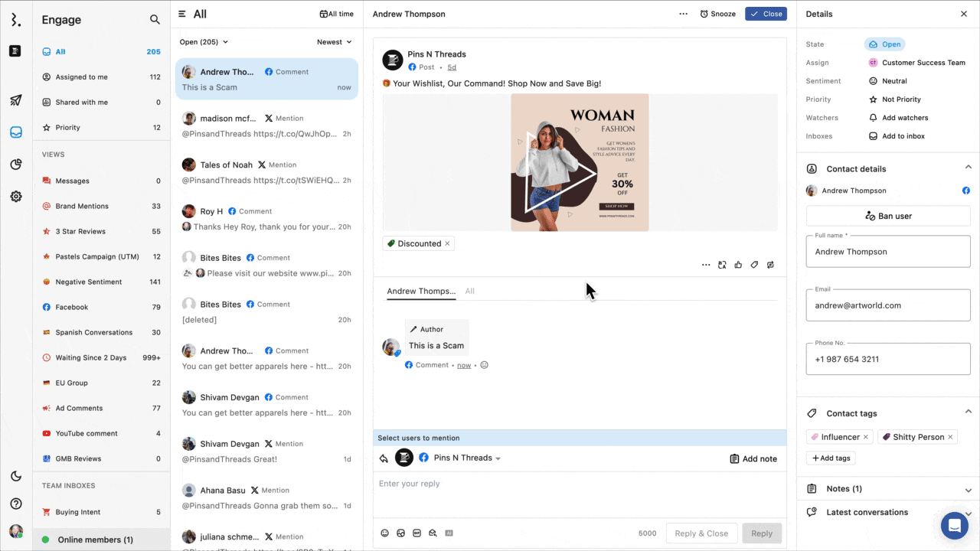Remove the Influencer contact tag
Screen dimensions: 980x551
pos(866,437)
